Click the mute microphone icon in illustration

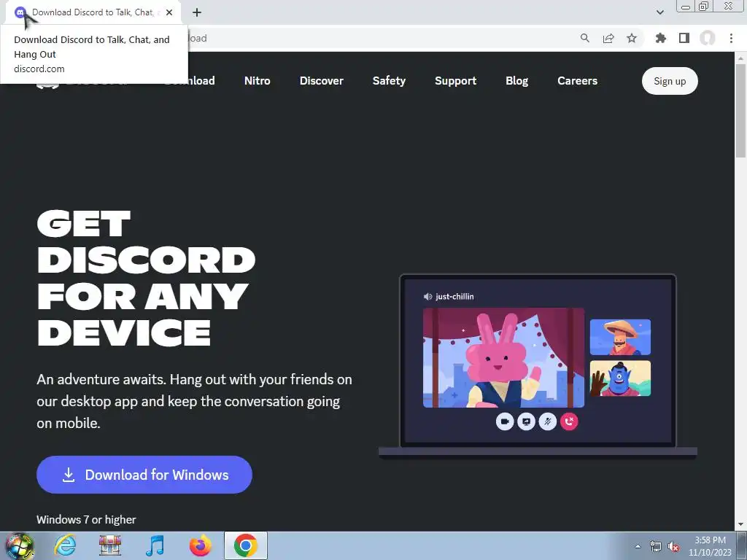pos(547,421)
